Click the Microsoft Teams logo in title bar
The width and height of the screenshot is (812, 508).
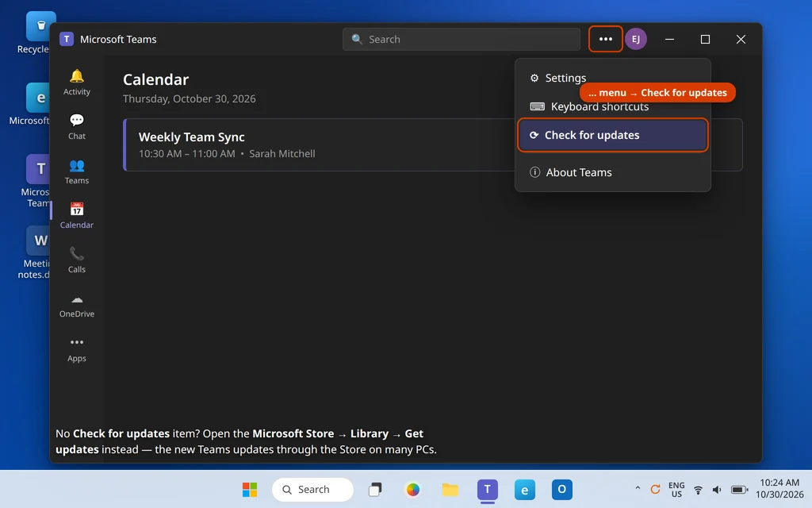(67, 39)
